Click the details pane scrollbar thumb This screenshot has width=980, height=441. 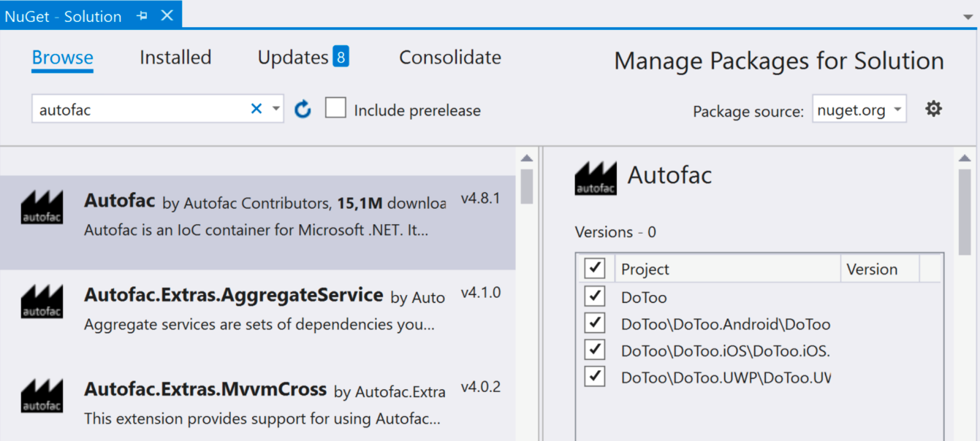point(965,212)
